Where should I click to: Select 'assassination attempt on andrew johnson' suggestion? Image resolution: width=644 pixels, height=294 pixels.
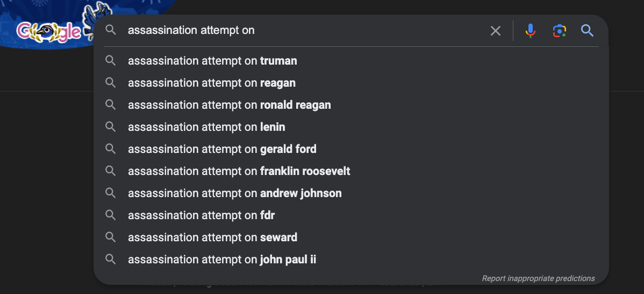tap(351, 193)
